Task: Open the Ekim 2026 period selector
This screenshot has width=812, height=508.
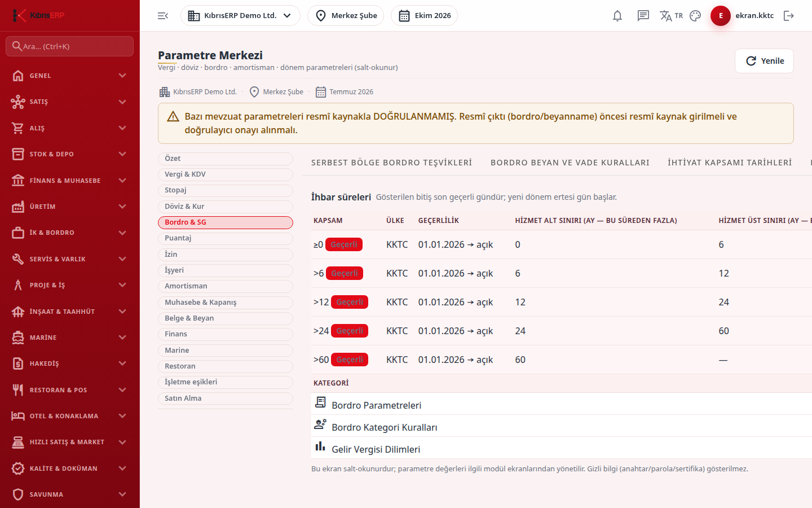Action: tap(424, 16)
